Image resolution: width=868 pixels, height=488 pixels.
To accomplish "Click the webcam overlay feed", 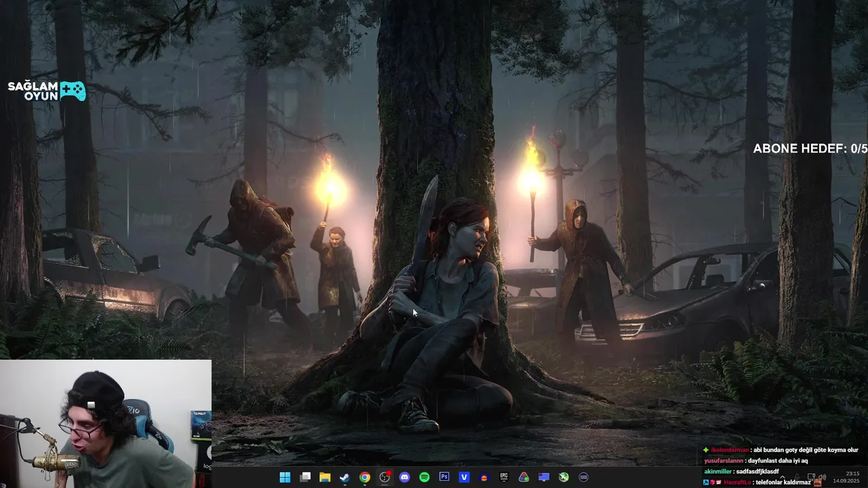I will point(106,424).
